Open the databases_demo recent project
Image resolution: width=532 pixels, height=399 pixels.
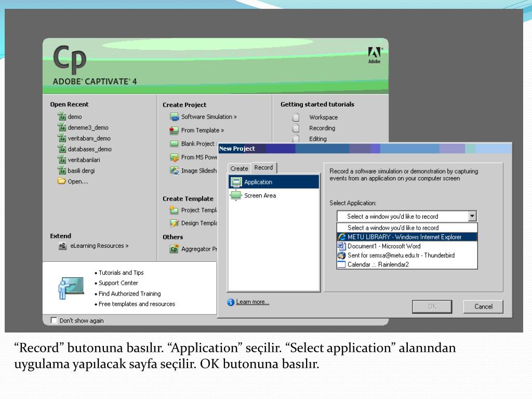89,149
